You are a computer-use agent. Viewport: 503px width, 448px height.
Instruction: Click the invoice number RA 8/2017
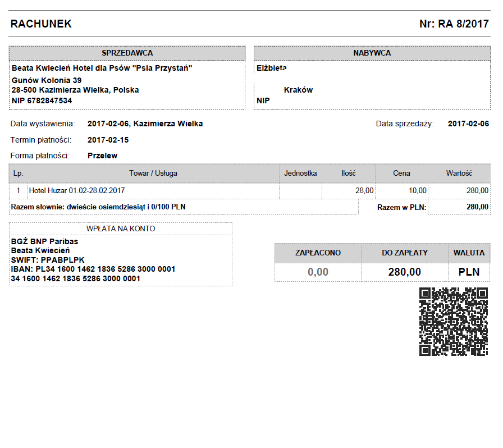point(454,24)
